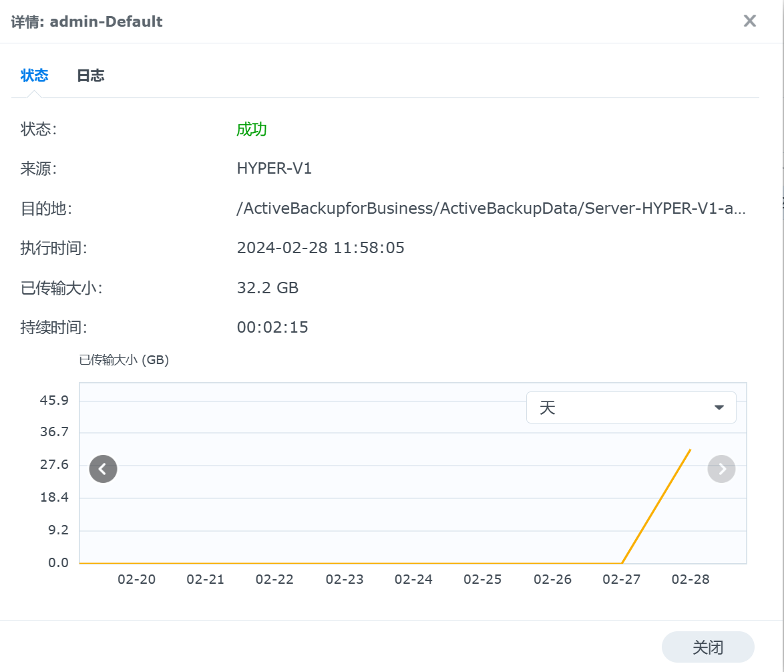Click the 成功 status text
The width and height of the screenshot is (784, 672).
252,130
